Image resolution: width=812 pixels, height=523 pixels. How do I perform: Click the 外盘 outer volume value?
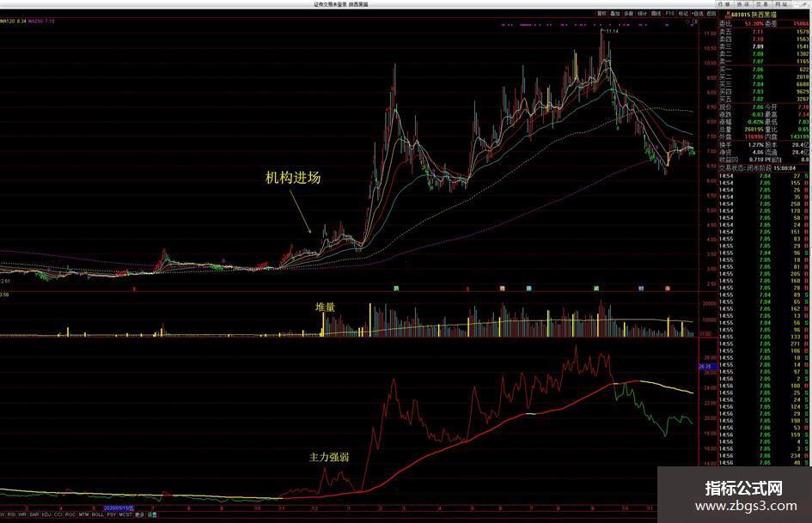[x=754, y=137]
